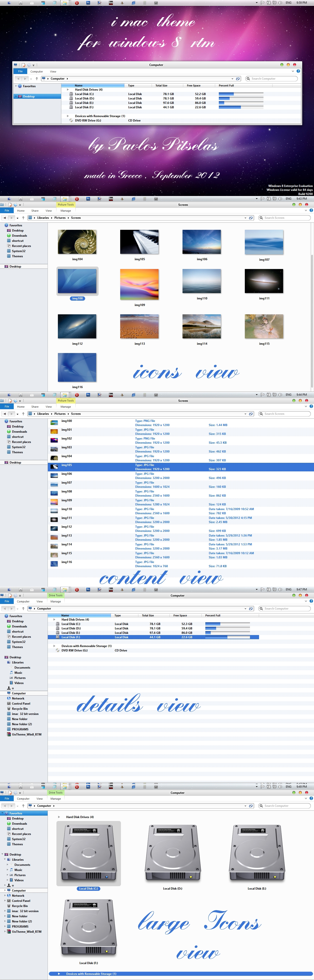Click up arrow in wallpaper Computer window
This screenshot has width=314, height=980.
click(x=37, y=79)
